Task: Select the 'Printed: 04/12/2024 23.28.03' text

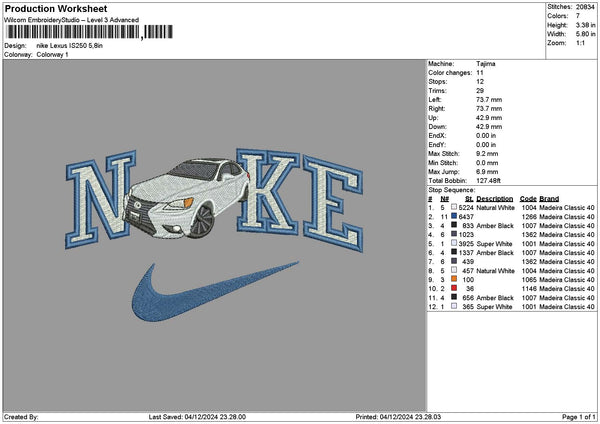Action: (x=398, y=417)
